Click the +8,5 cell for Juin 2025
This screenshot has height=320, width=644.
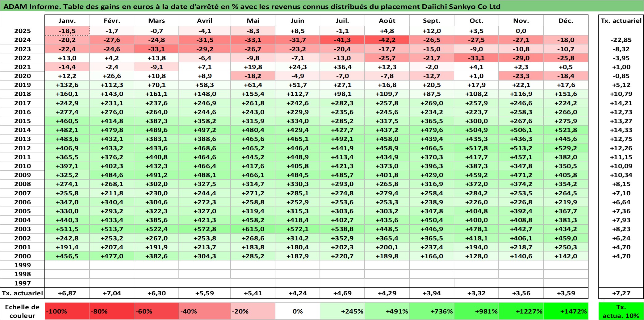pyautogui.click(x=298, y=31)
